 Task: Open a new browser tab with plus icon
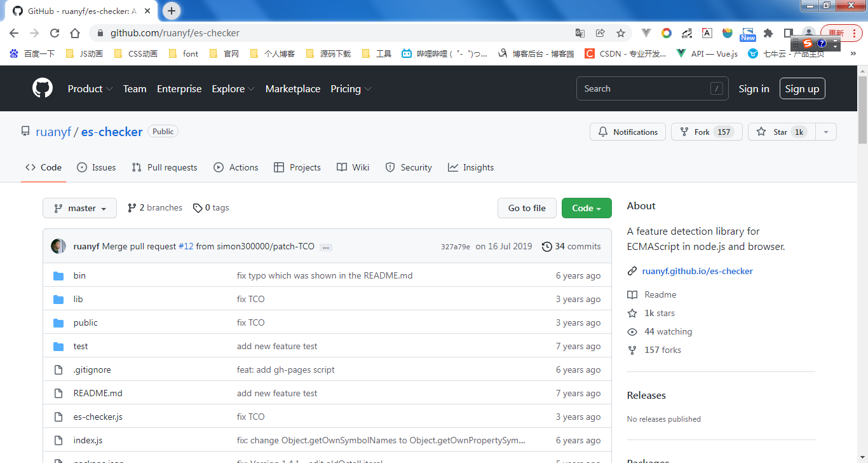(172, 11)
